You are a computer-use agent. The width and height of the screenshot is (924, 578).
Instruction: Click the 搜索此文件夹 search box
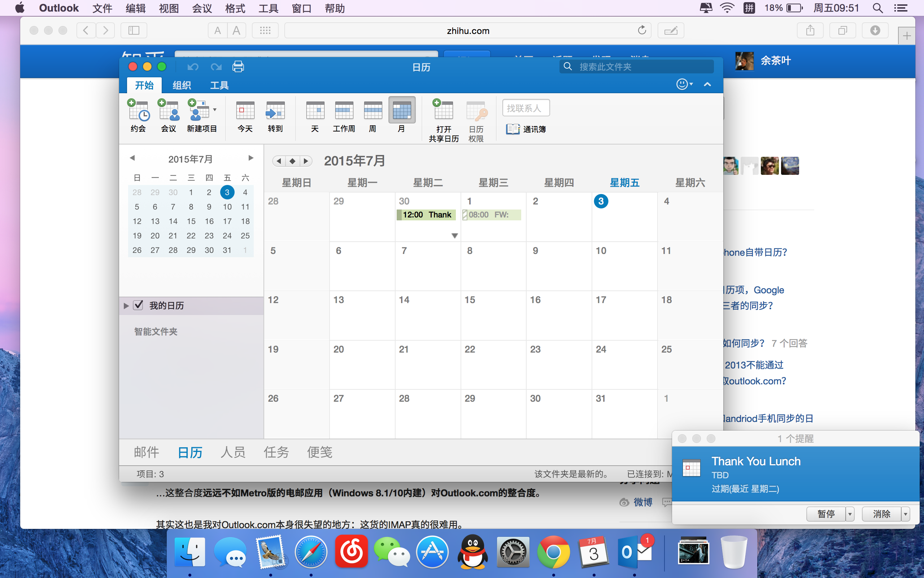[x=636, y=66]
